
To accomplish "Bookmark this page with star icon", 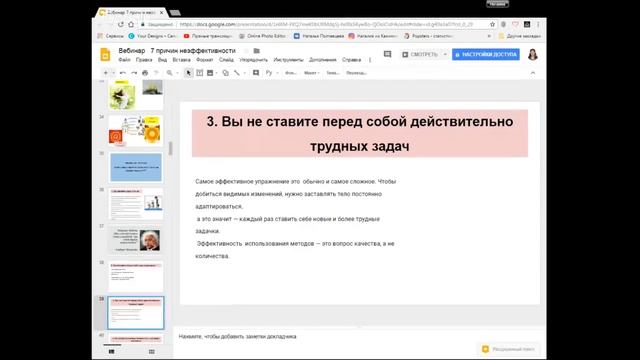I will (x=493, y=24).
